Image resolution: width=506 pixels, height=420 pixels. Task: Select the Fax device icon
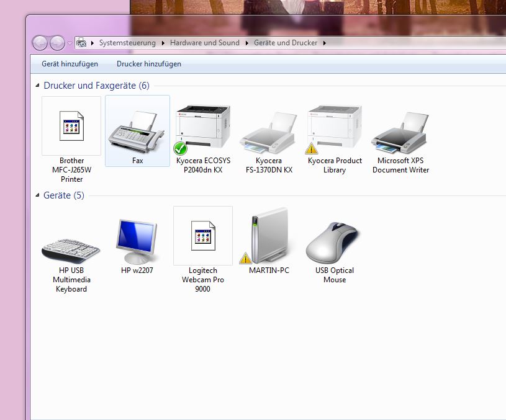tap(137, 132)
